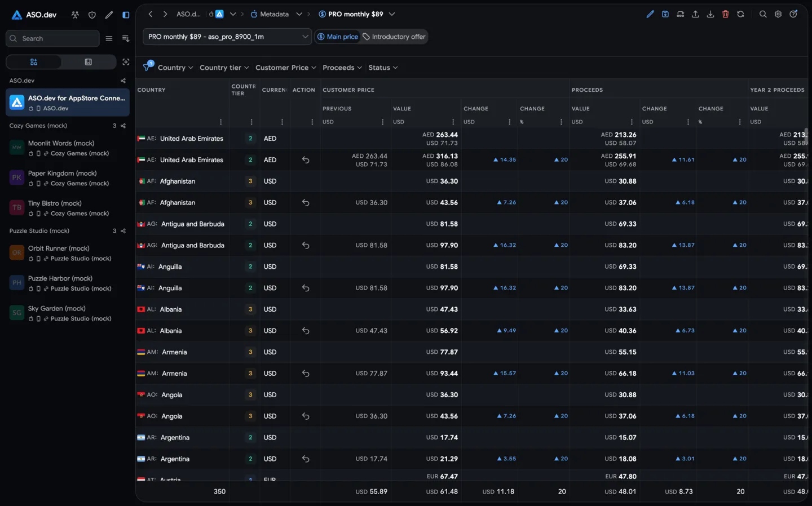Click the sidebar Search field
812x506 pixels.
tap(52, 38)
